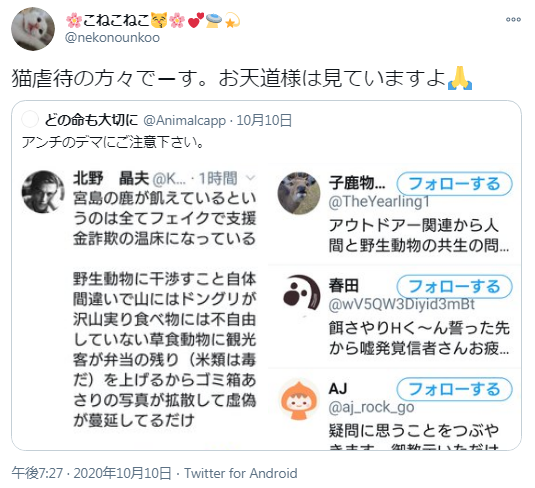Follow the 子鹿物 account
The width and height of the screenshot is (535, 488).
click(x=454, y=184)
